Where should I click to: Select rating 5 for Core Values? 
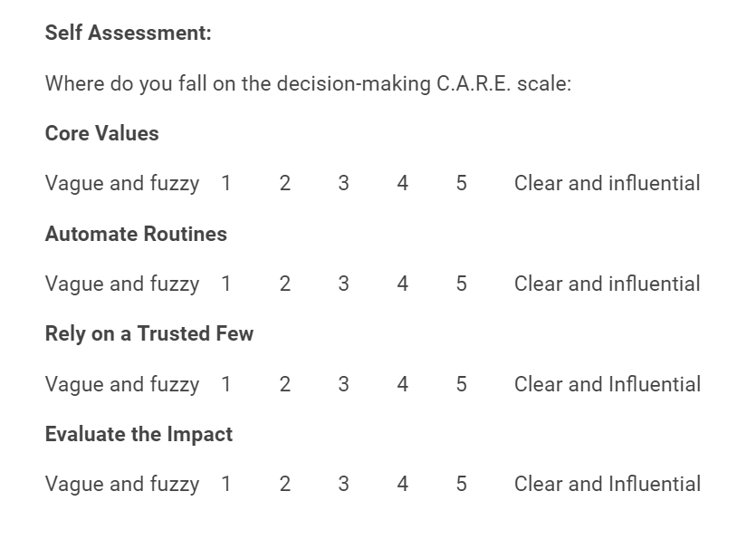[462, 183]
